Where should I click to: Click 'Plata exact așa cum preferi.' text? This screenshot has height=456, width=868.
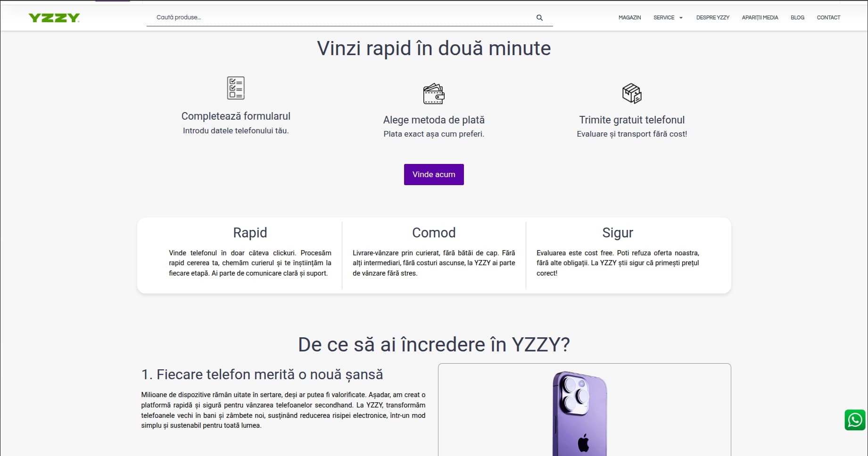click(x=434, y=134)
